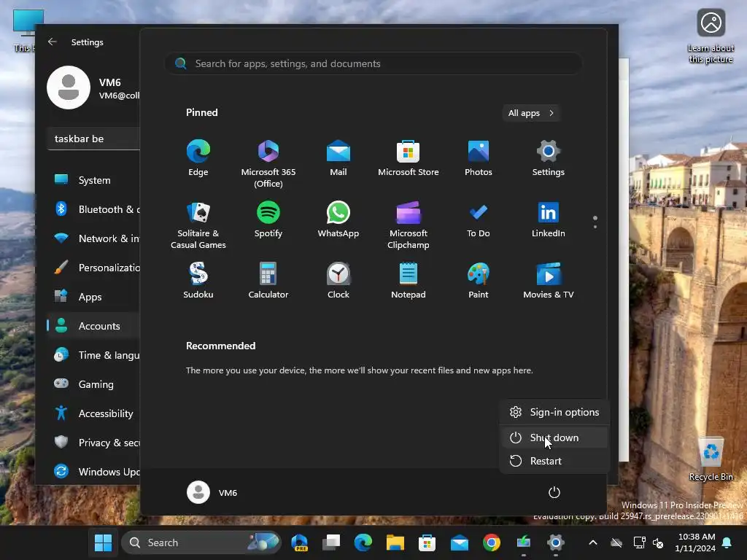The width and height of the screenshot is (747, 560).
Task: Open Task View on taskbar
Action: 331,542
